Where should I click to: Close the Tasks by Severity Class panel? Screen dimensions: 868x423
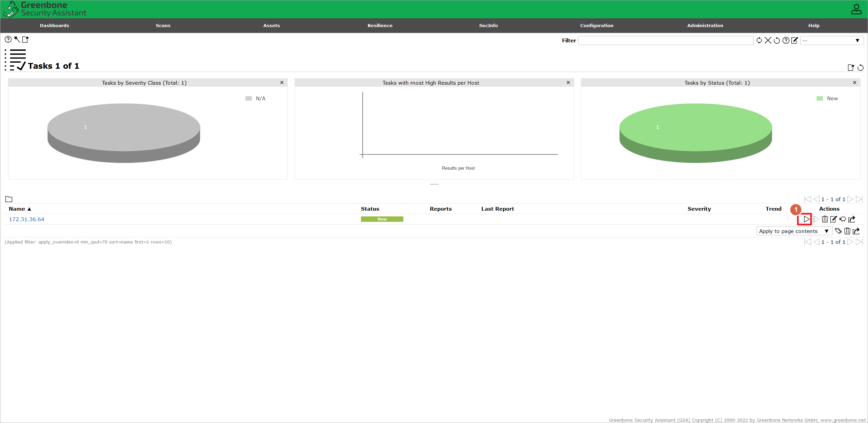282,82
